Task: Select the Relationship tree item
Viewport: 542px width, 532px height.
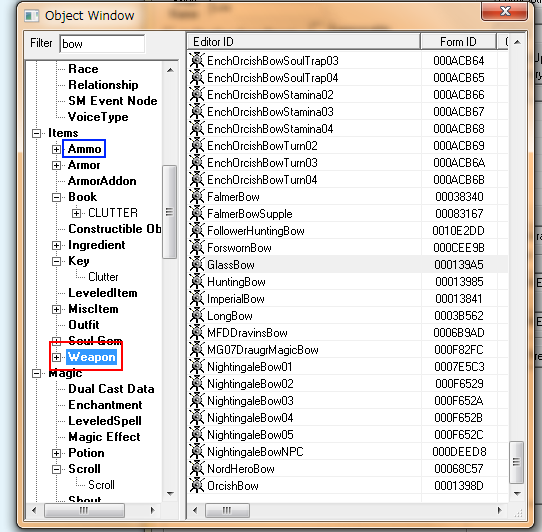Action: pyautogui.click(x=103, y=85)
